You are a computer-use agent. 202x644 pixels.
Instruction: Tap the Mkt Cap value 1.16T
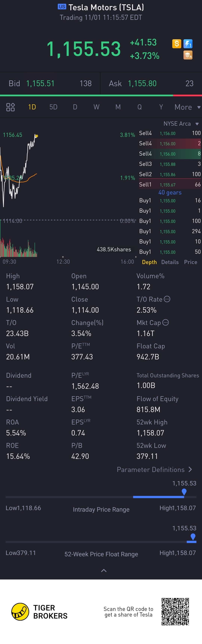click(146, 334)
